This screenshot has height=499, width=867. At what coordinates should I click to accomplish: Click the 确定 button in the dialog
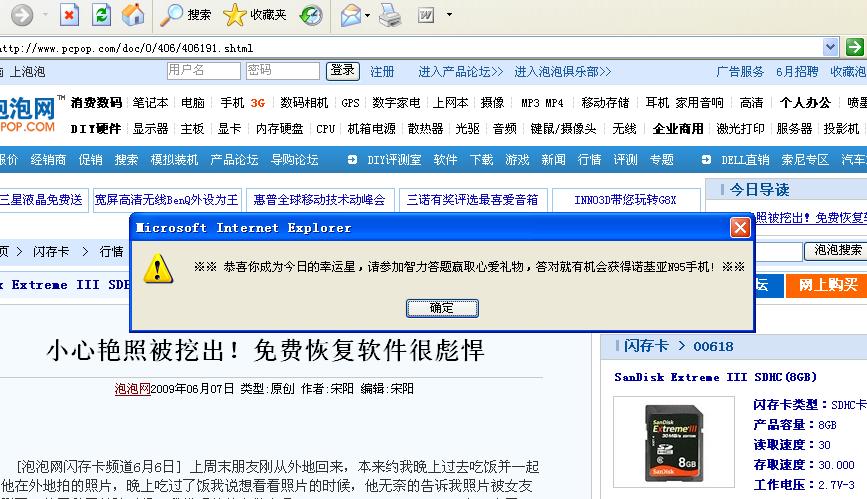point(442,308)
